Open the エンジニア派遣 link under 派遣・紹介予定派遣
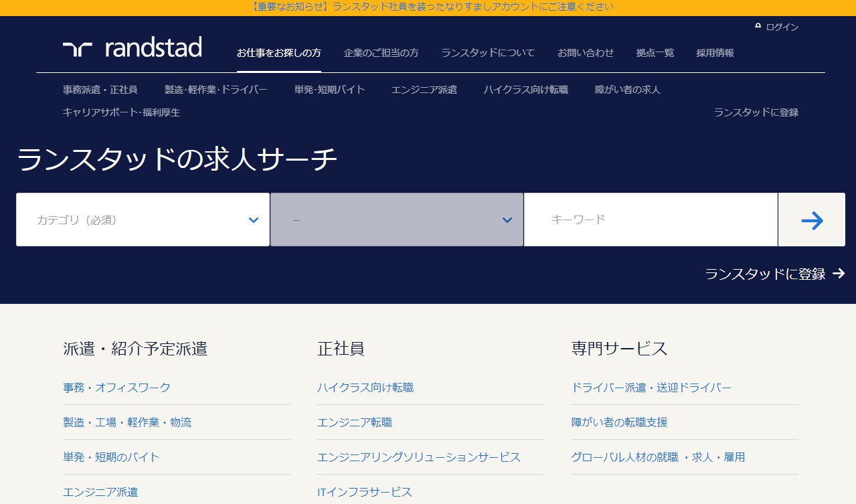Viewport: 856px width, 504px height. coord(100,492)
